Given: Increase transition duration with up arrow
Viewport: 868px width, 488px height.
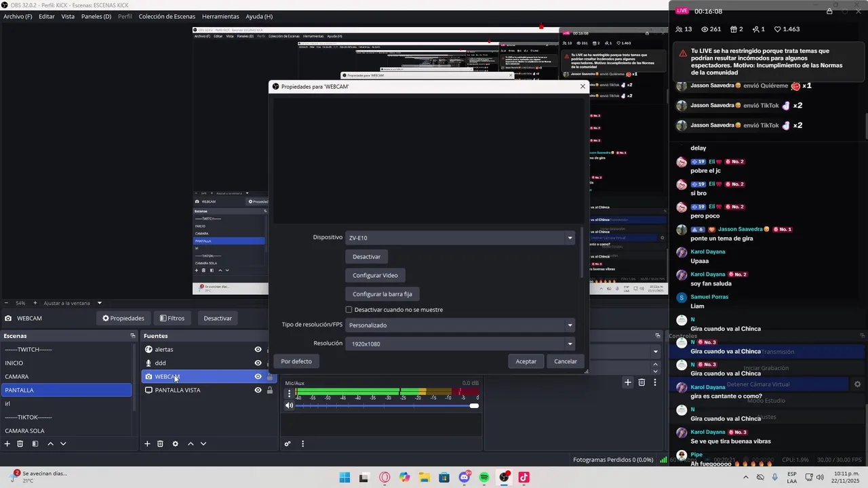Looking at the screenshot, I should 655,365.
